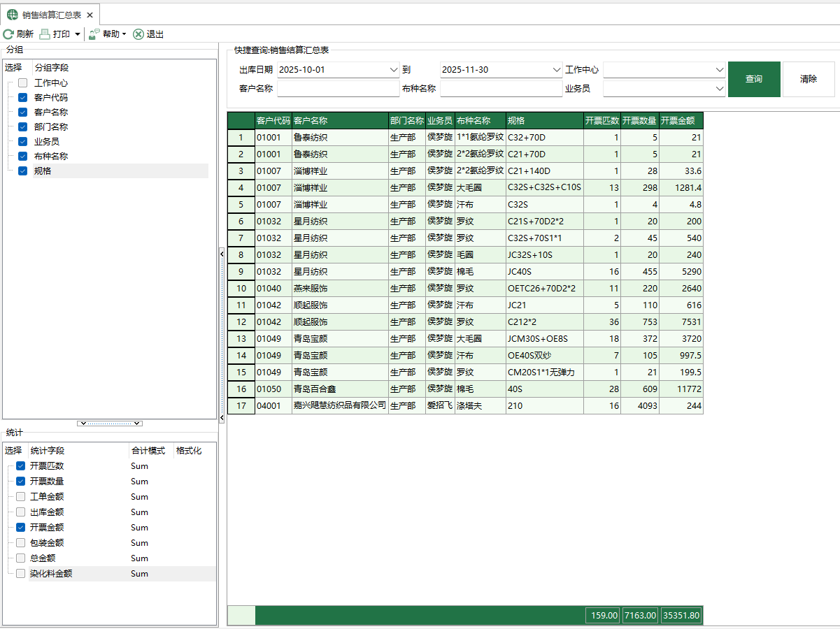Click the 客户名称 input field
Viewport: 840px width, 629px height.
tap(338, 89)
